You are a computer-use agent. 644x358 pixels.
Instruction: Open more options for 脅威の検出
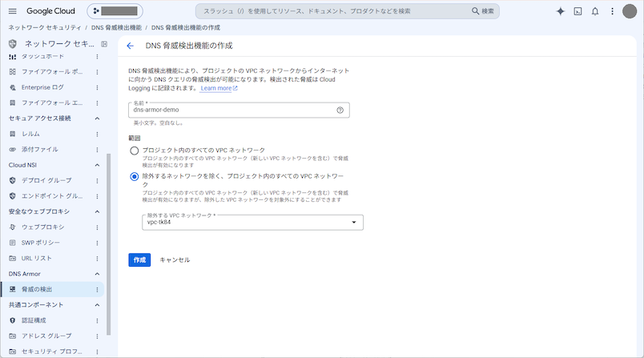click(x=98, y=290)
